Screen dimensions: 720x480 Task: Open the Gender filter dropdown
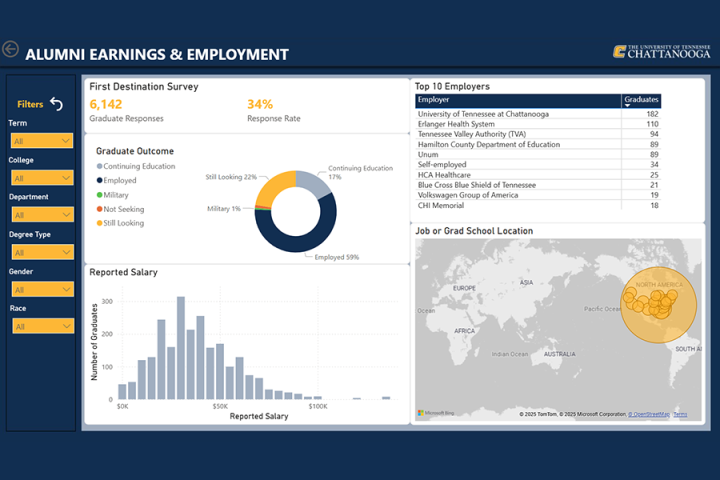(x=41, y=289)
